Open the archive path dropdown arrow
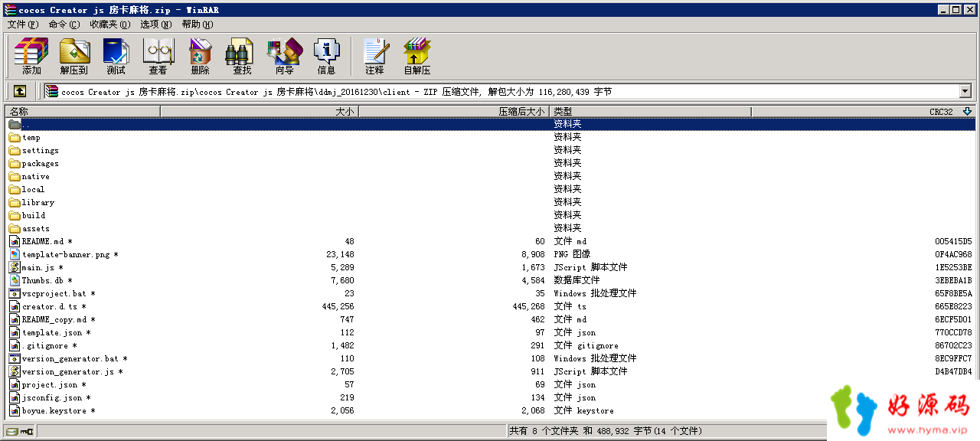 coord(965,91)
